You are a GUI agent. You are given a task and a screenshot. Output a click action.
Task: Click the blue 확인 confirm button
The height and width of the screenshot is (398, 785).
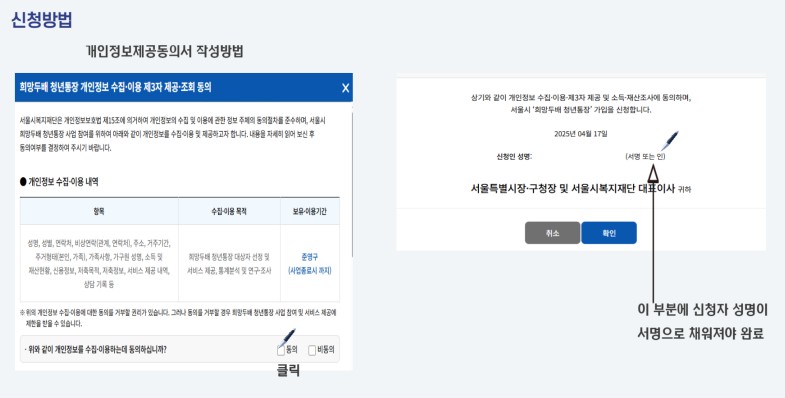click(x=609, y=233)
